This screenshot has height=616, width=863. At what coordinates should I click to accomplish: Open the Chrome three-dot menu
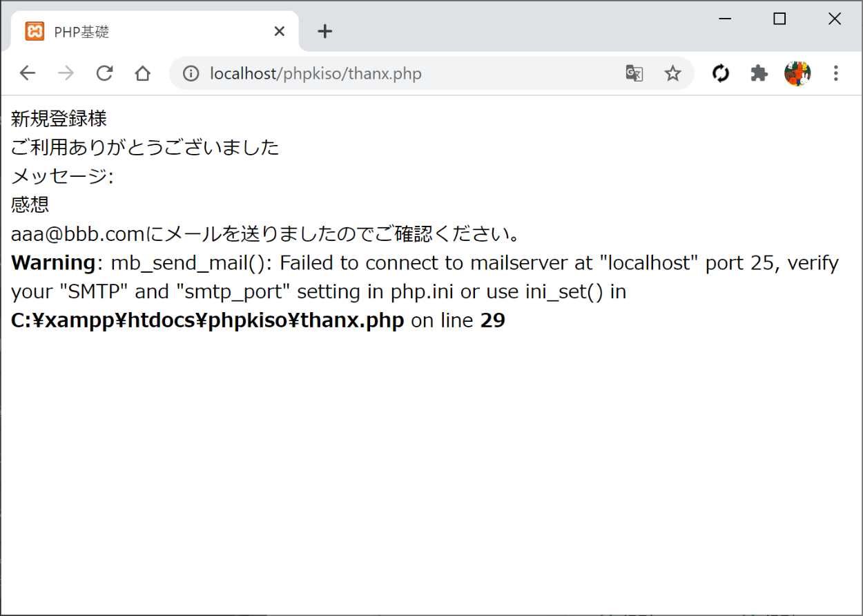[x=836, y=73]
